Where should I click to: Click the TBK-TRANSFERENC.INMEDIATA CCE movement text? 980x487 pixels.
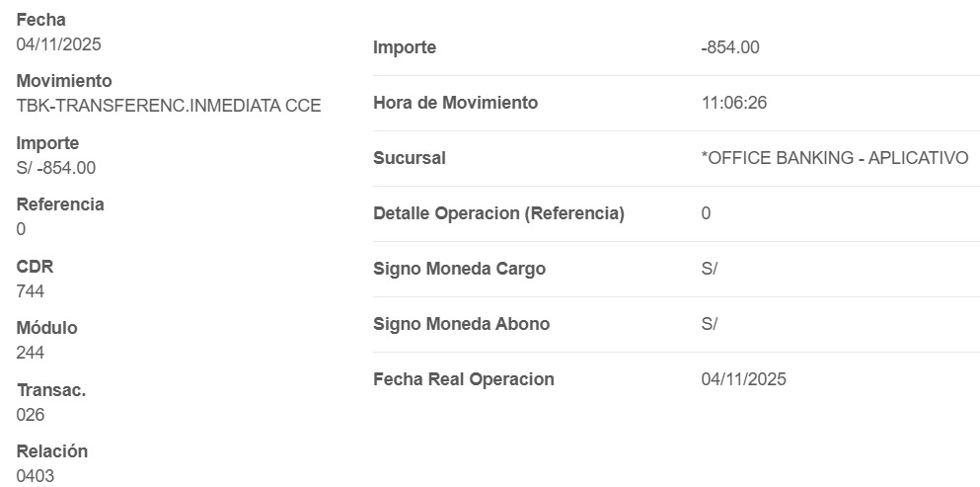169,106
